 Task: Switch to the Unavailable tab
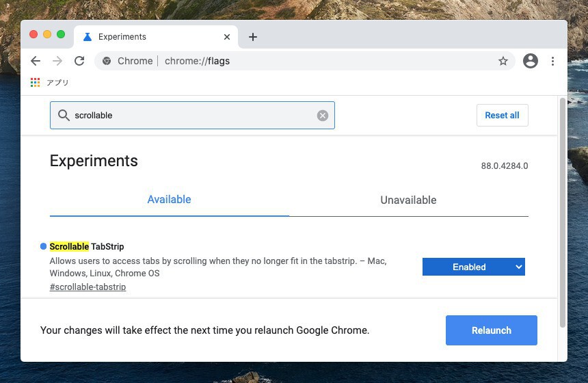[x=408, y=200]
